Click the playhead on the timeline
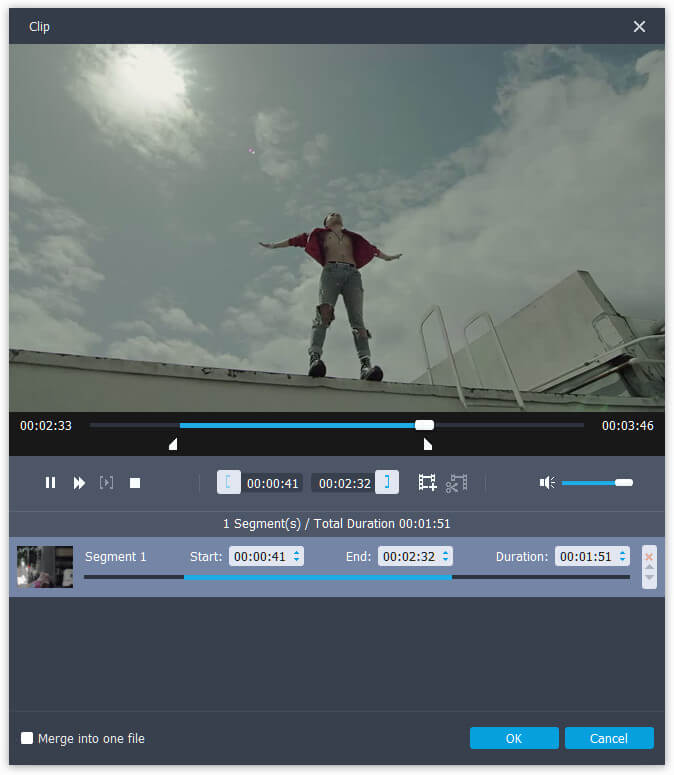674x775 pixels. (424, 425)
